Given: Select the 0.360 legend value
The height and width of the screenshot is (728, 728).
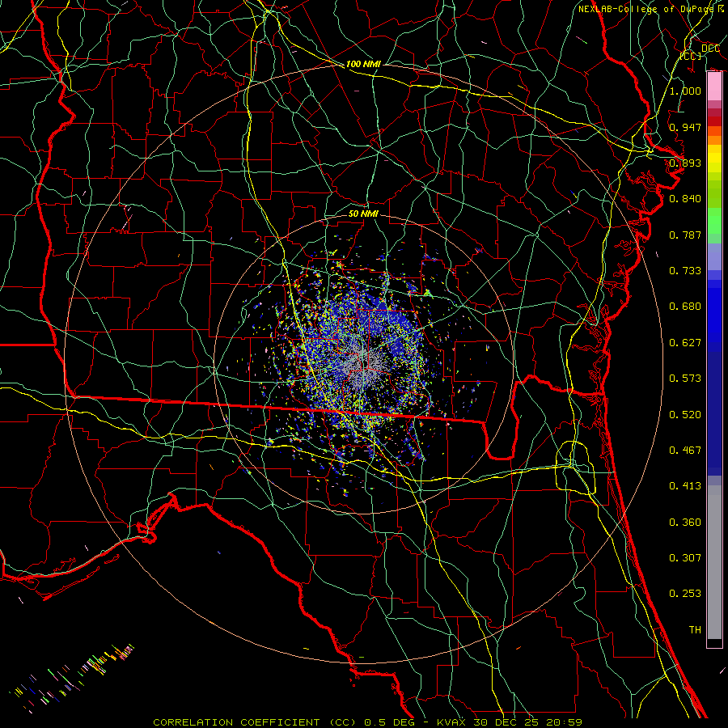Looking at the screenshot, I should 685,523.
